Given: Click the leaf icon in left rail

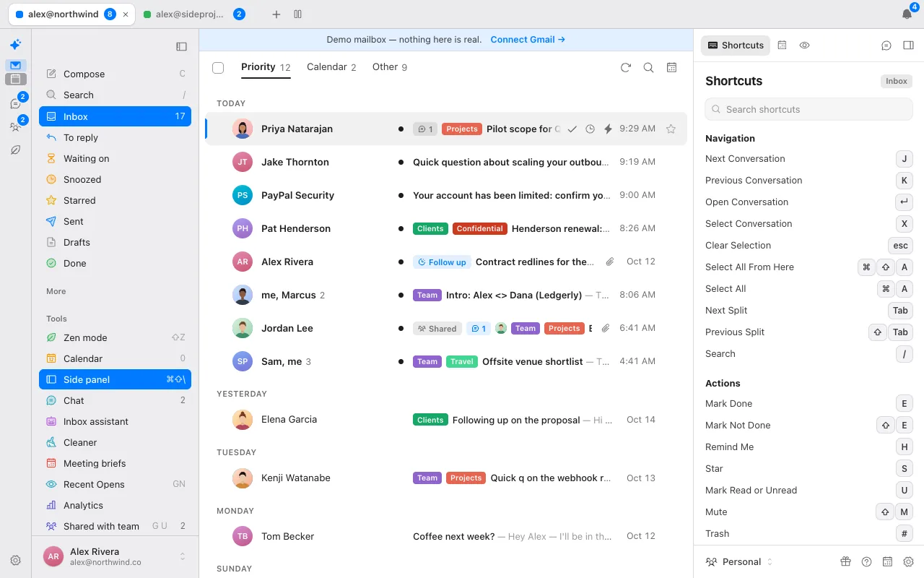Looking at the screenshot, I should pyautogui.click(x=15, y=150).
